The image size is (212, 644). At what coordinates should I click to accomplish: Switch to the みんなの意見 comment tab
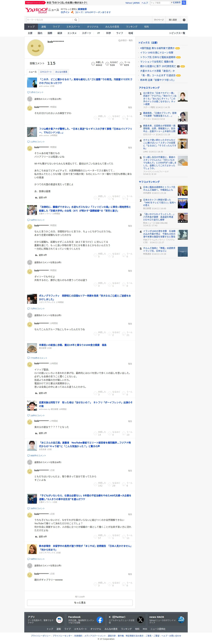coord(61,72)
